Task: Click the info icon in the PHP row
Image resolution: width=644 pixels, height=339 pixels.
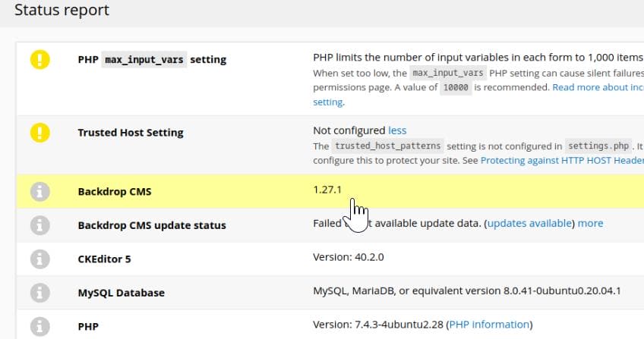Action: click(39, 326)
